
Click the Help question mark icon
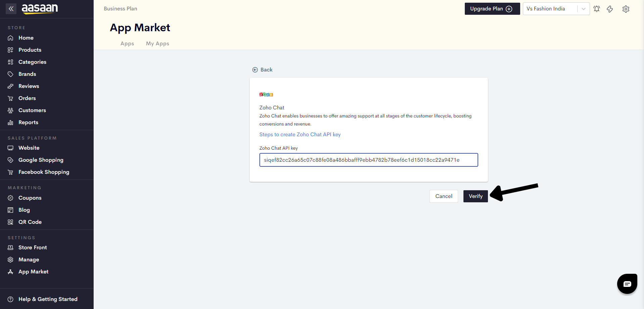point(10,299)
